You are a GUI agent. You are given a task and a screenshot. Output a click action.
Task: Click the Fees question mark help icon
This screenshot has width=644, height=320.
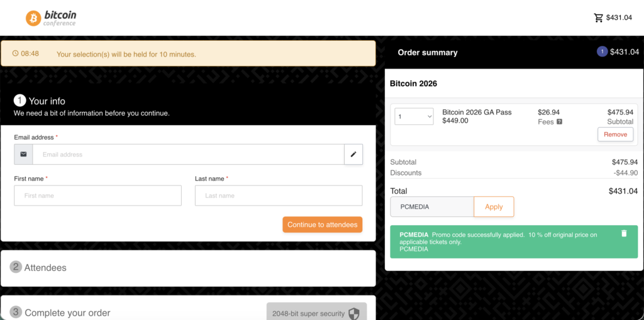click(x=559, y=122)
